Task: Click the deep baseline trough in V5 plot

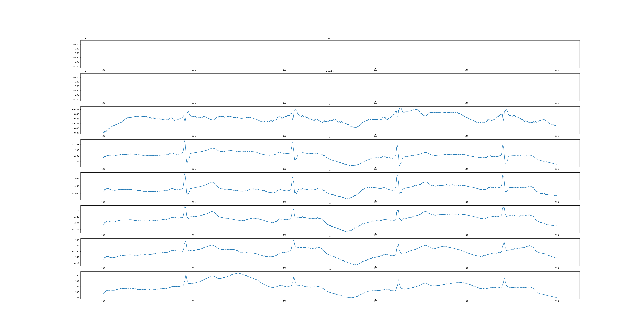Action: pyautogui.click(x=355, y=264)
